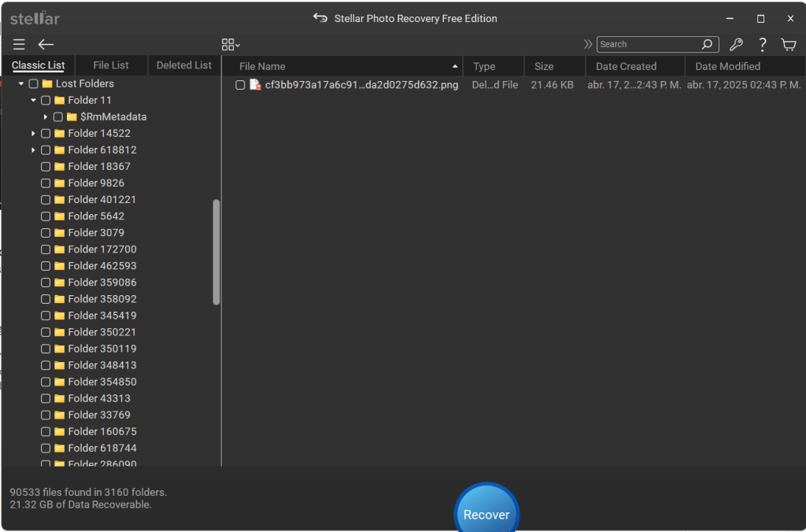Click the folder tree vertical scrollbar
This screenshot has height=532, width=806.
pos(216,252)
